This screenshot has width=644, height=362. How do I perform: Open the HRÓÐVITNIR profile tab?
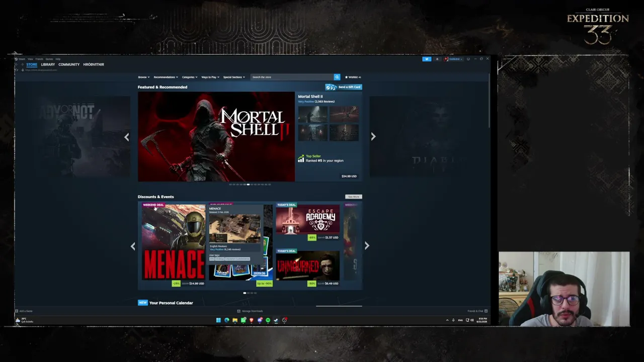pyautogui.click(x=94, y=64)
